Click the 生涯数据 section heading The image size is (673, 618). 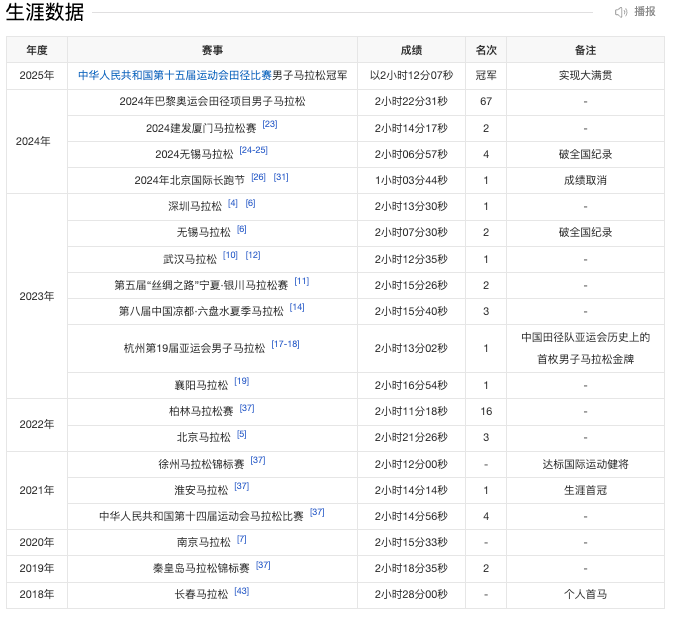click(x=44, y=13)
